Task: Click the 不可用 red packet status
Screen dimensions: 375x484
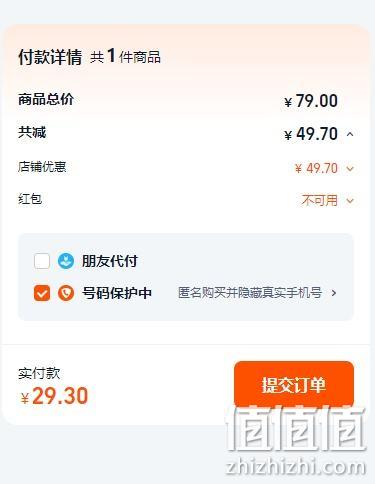Action: coord(319,200)
